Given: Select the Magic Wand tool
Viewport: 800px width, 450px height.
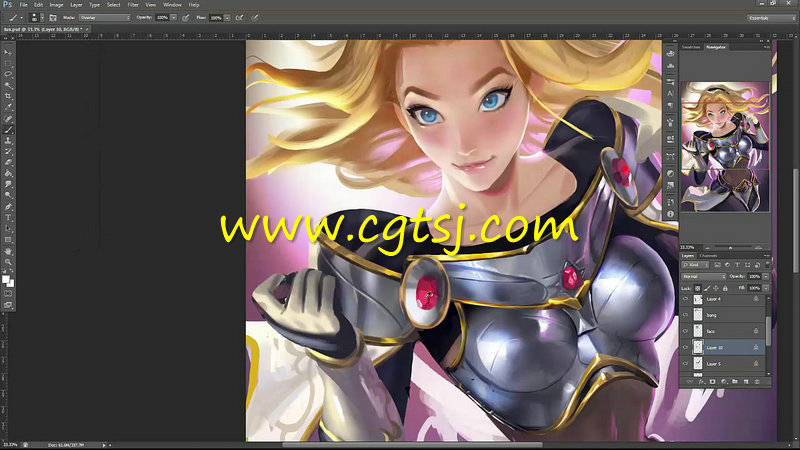Looking at the screenshot, I should [x=8, y=85].
